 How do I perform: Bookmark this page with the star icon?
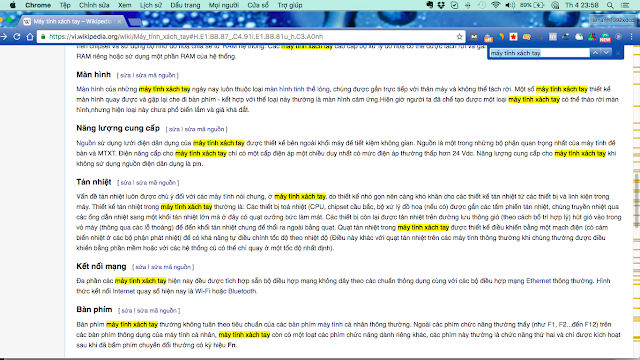click(460, 37)
